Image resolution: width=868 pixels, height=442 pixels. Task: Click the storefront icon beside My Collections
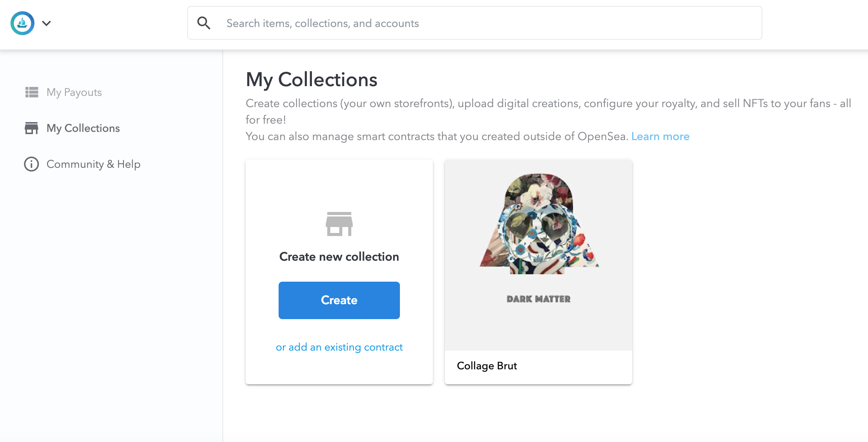(x=31, y=128)
